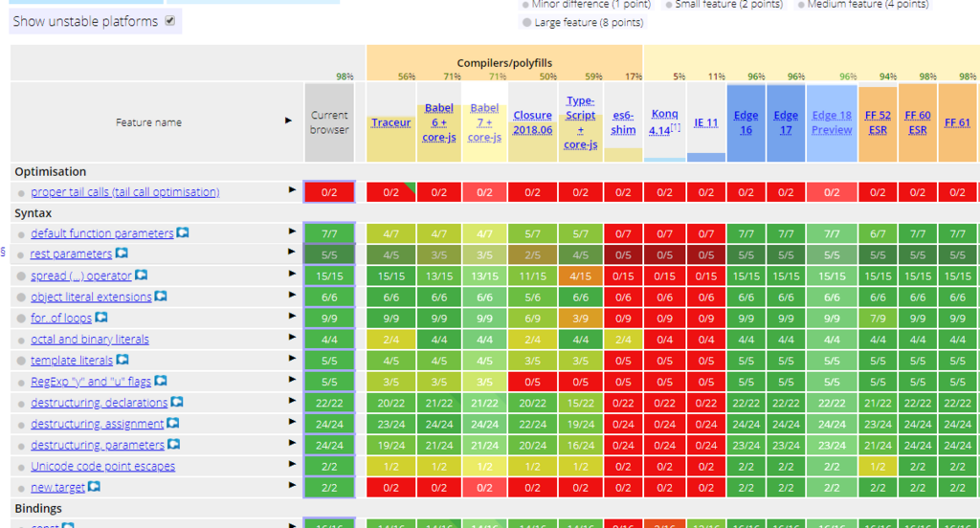
Task: Select Konq 4.14 column header
Action: coord(664,122)
